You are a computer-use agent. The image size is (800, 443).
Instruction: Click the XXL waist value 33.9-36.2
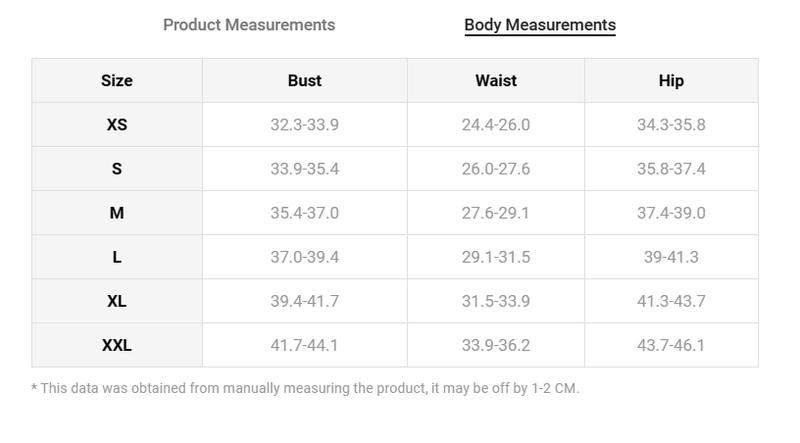click(496, 346)
